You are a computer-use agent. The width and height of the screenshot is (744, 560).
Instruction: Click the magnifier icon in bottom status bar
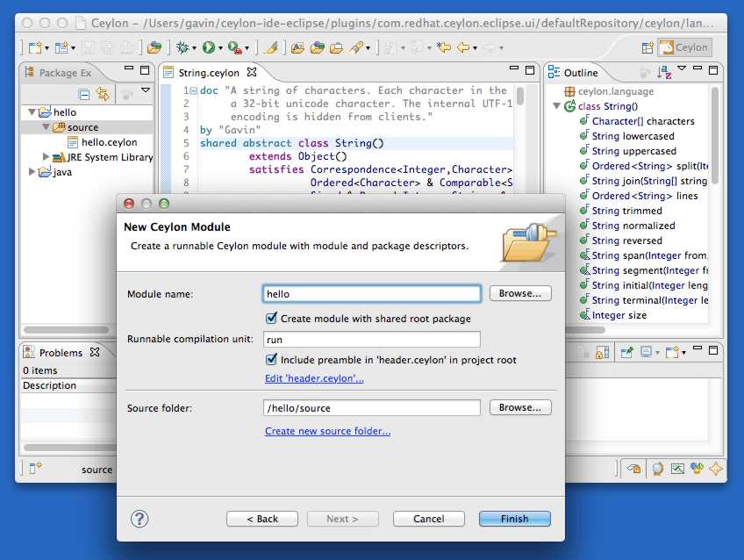(658, 469)
